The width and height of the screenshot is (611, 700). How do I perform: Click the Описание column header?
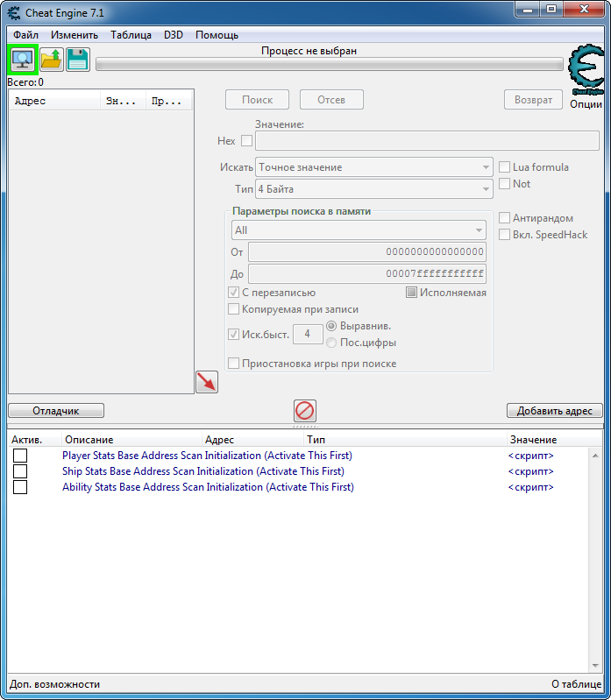pos(131,440)
